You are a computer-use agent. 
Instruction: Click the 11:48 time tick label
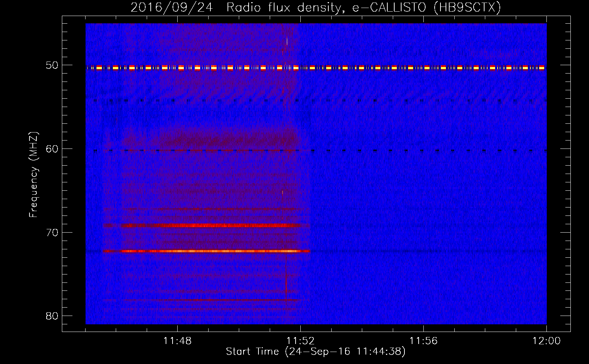pyautogui.click(x=177, y=341)
